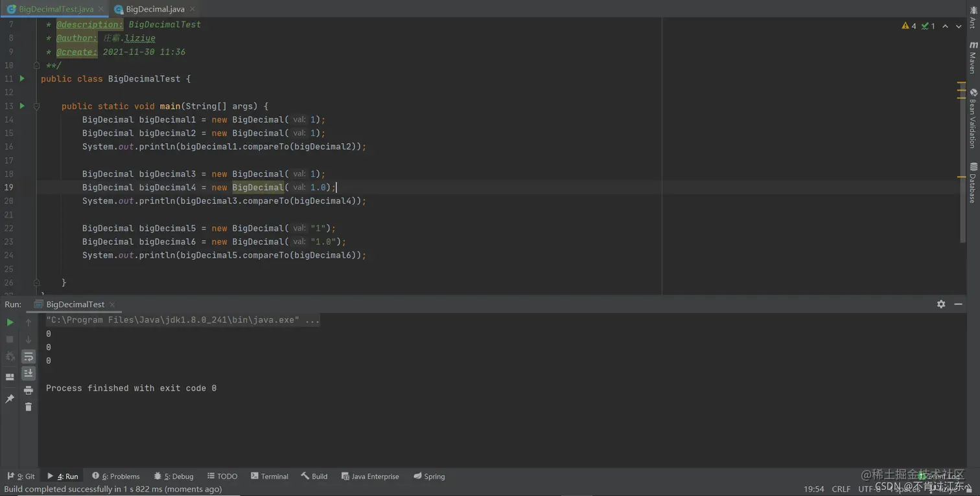The image size is (980, 496).
Task: Open the Git tool window
Action: [x=21, y=476]
